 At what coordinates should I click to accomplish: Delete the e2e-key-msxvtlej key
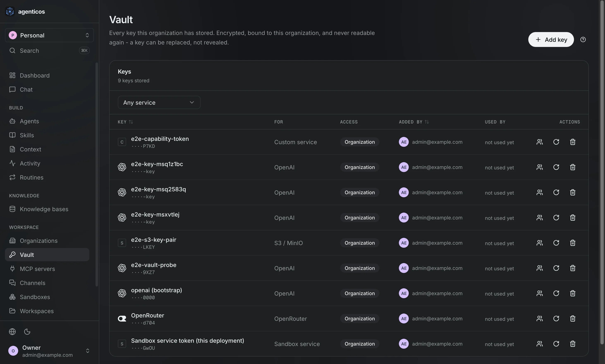pos(573,218)
